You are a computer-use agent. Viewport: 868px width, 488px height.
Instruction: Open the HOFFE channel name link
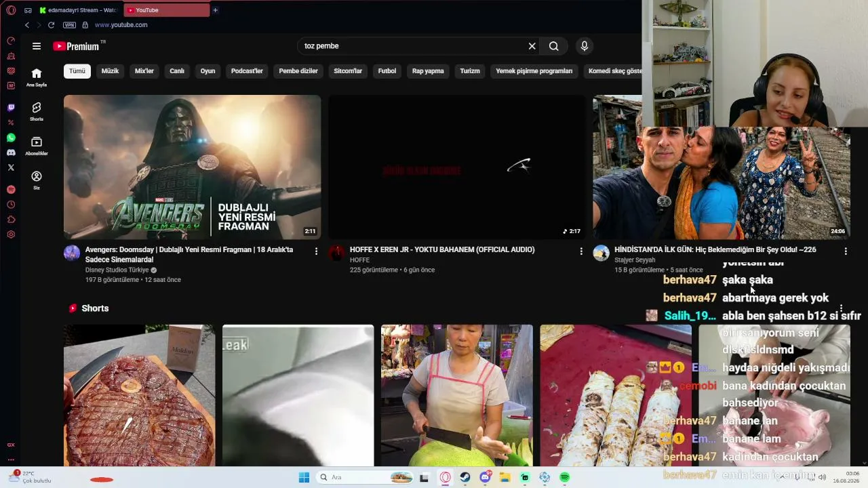click(x=359, y=260)
